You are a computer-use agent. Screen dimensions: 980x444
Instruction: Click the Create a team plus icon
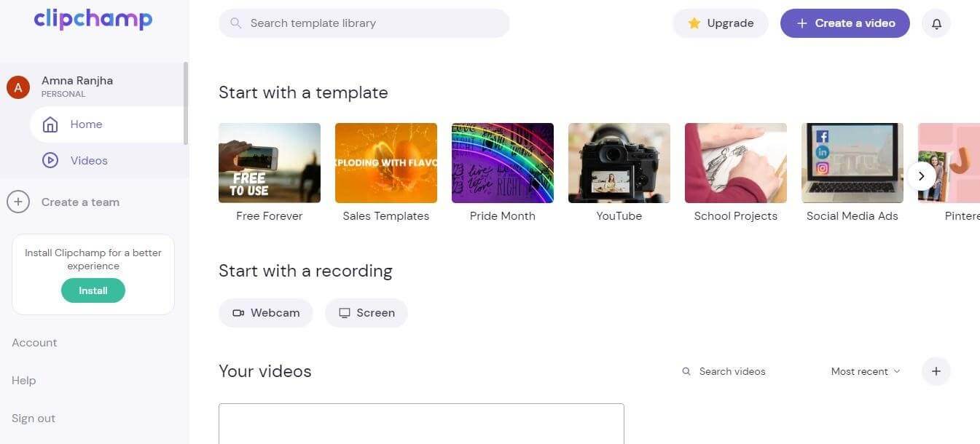18,202
